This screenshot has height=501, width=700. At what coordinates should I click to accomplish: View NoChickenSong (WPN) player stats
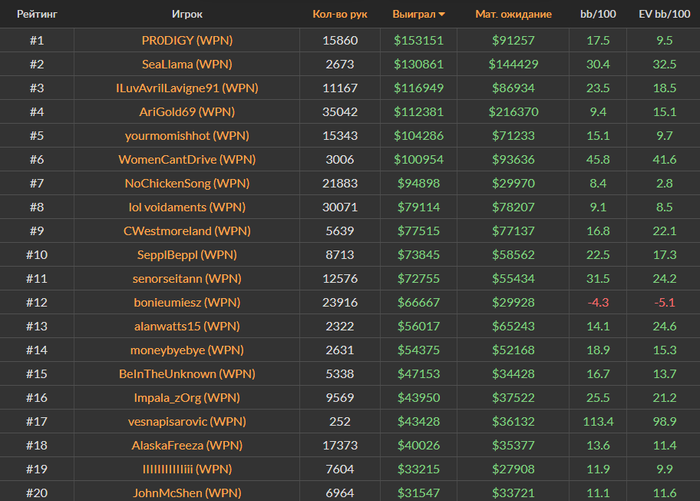(x=187, y=183)
